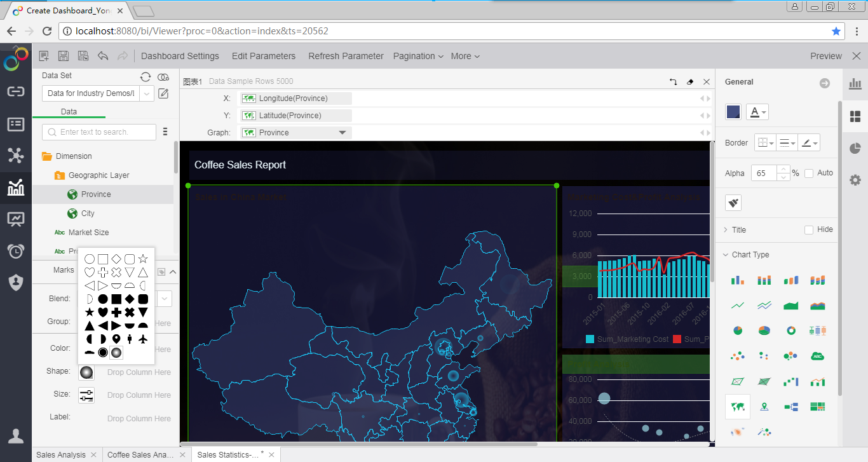Image resolution: width=868 pixels, height=462 pixels.
Task: Select the City geographic field
Action: point(88,214)
